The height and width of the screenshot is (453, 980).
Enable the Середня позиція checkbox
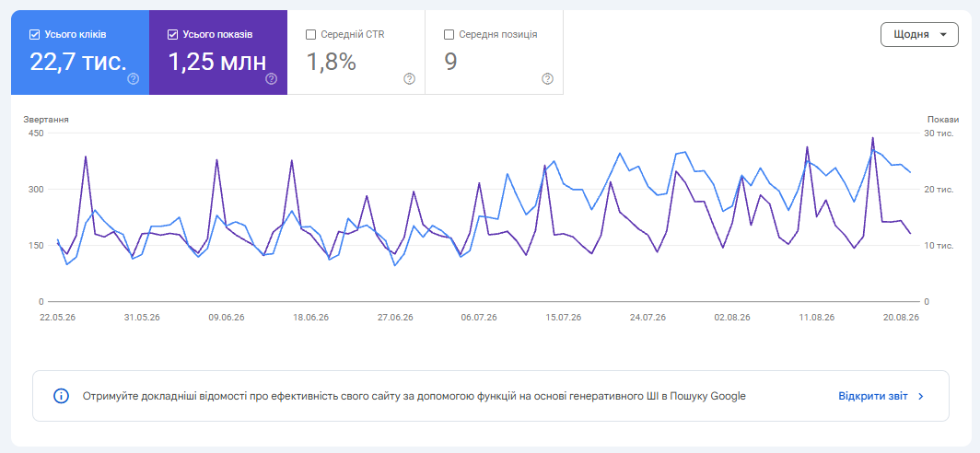[x=449, y=35]
